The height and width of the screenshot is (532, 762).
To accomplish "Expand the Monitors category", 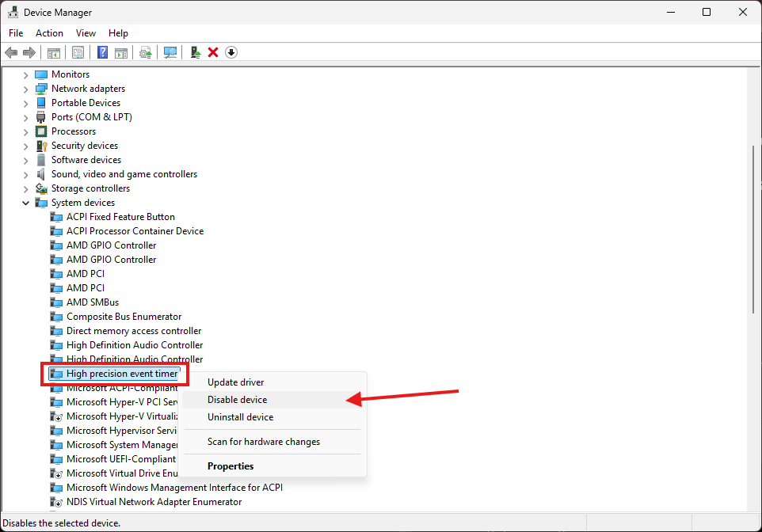I will [x=26, y=75].
